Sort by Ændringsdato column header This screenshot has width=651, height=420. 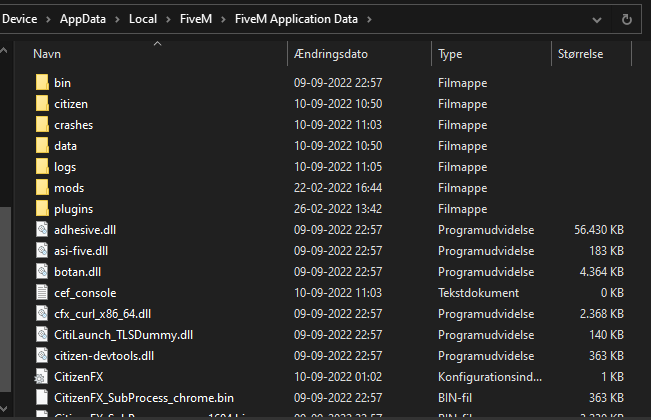[x=331, y=54]
